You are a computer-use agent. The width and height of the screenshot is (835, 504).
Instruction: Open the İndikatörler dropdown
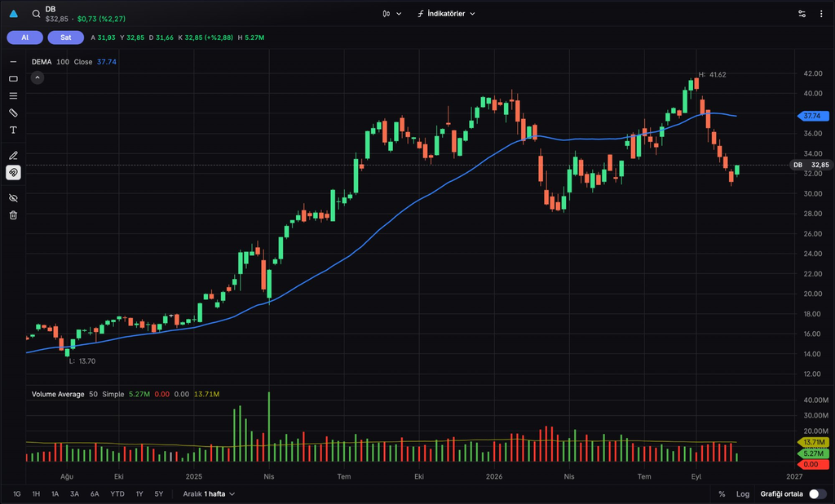(446, 14)
